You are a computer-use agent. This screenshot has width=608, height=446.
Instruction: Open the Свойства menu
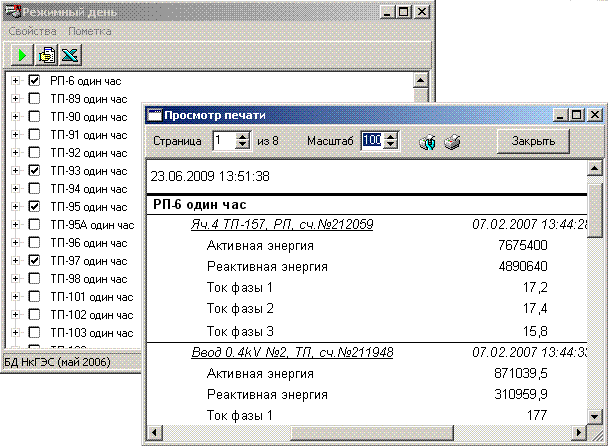pyautogui.click(x=32, y=31)
